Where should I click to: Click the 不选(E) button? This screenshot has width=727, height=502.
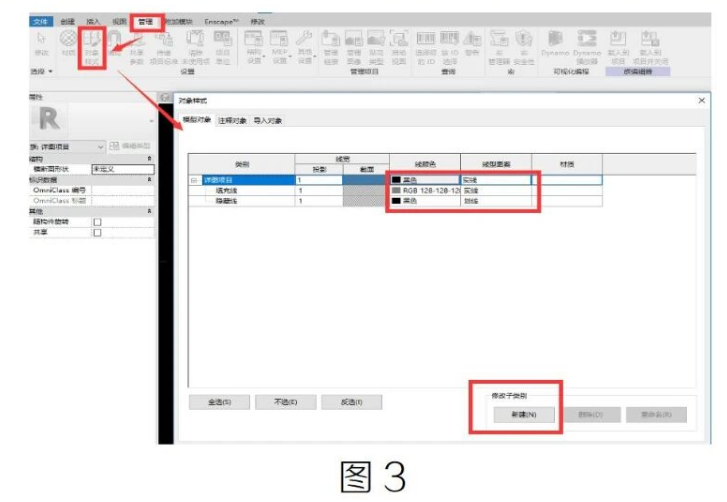286,402
